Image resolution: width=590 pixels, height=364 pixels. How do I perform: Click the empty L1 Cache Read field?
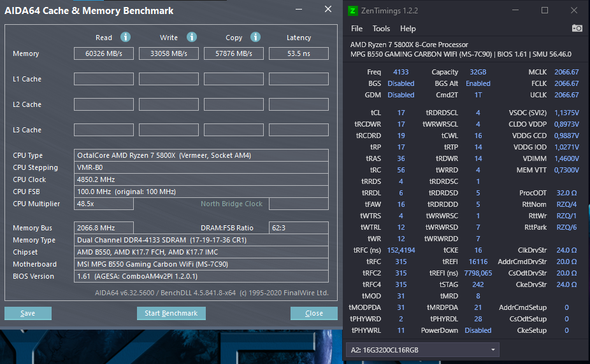pos(104,79)
